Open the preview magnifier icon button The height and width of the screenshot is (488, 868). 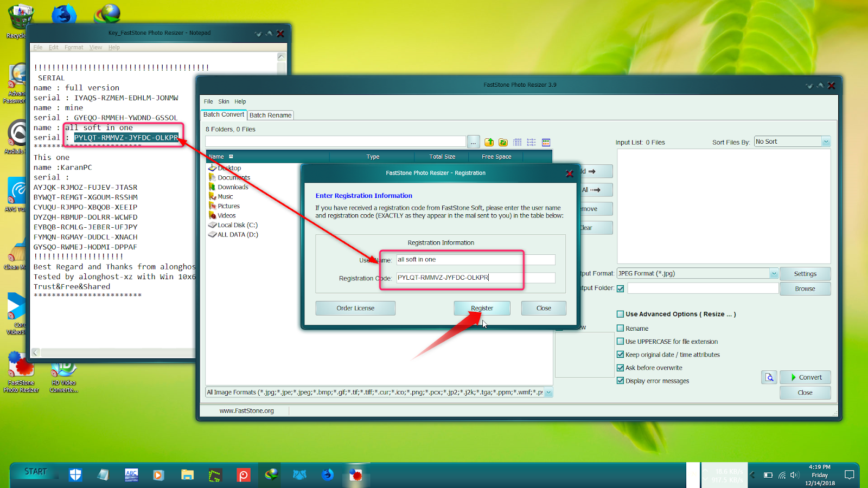[769, 377]
